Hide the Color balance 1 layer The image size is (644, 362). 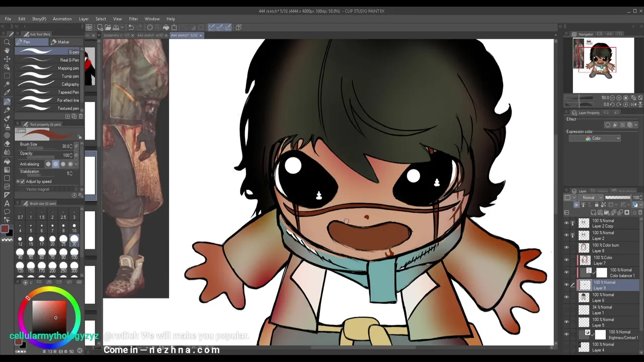(567, 273)
